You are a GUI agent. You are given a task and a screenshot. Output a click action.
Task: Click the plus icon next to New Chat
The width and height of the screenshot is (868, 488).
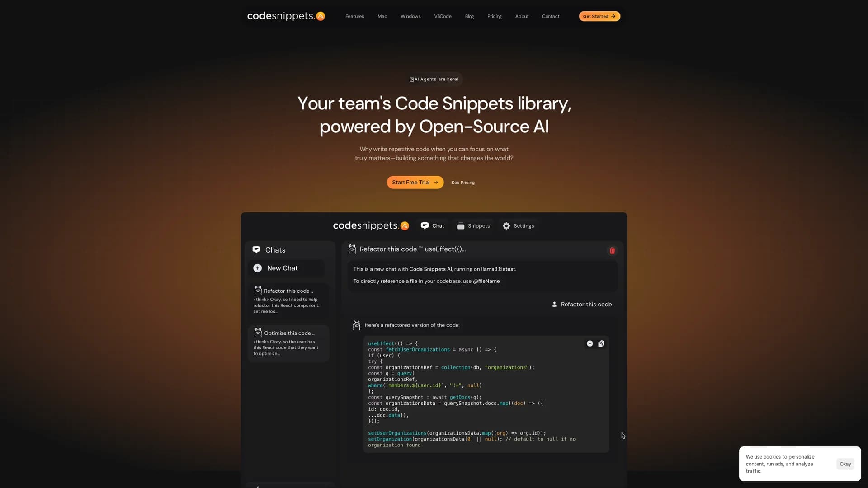257,268
